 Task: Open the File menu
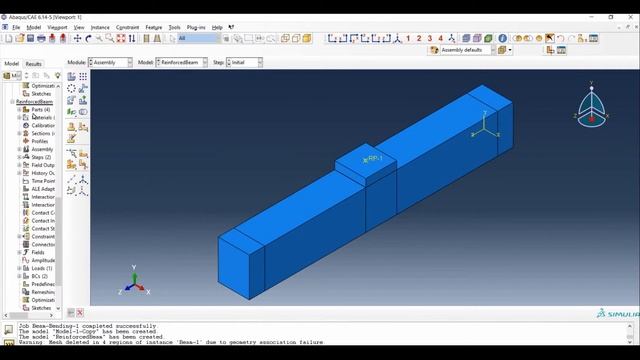[16, 27]
